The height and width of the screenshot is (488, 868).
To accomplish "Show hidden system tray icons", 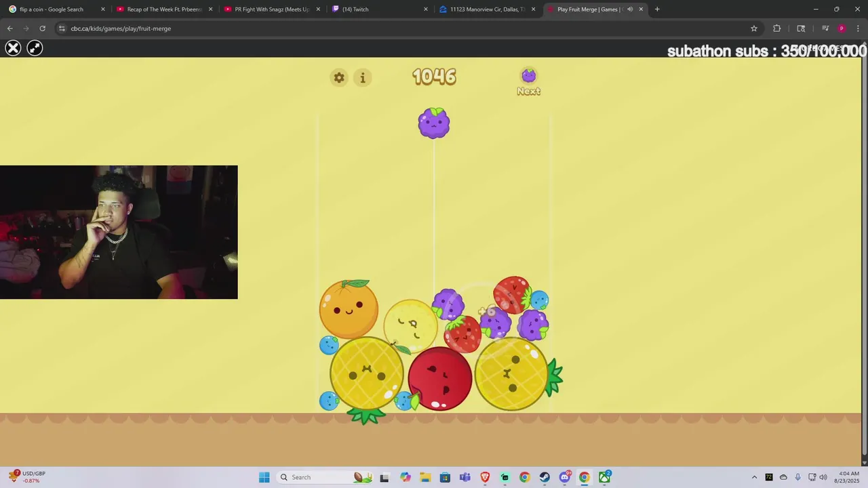I will coord(754,477).
